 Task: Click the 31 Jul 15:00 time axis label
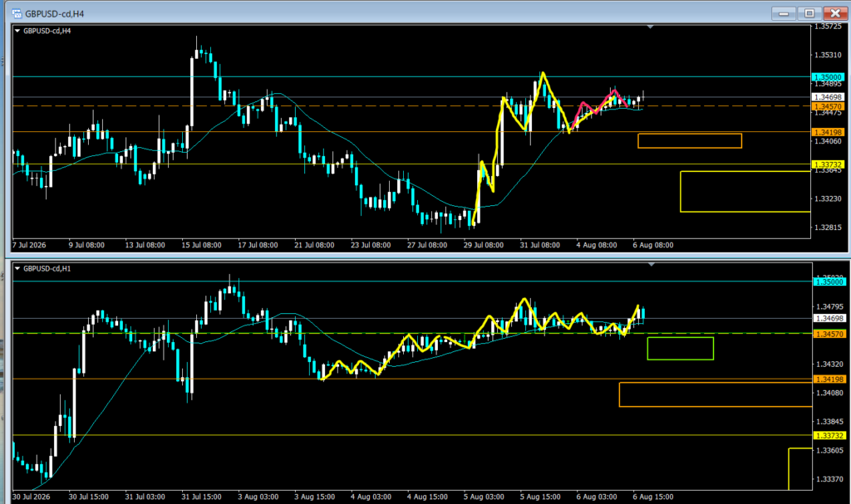(201, 497)
